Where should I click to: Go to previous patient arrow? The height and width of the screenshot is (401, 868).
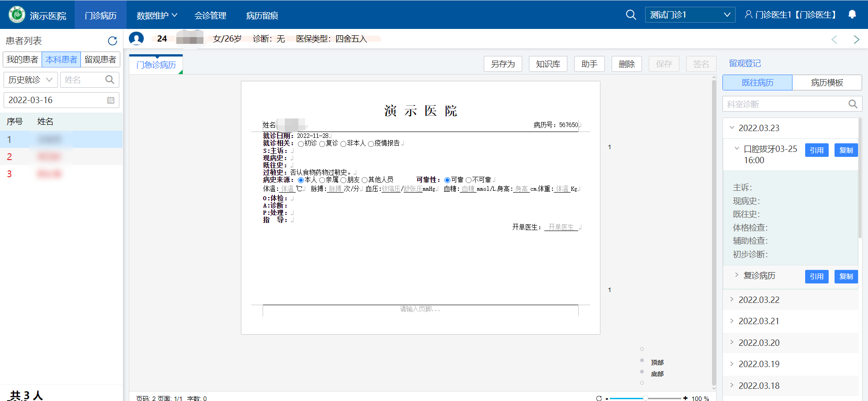point(834,40)
